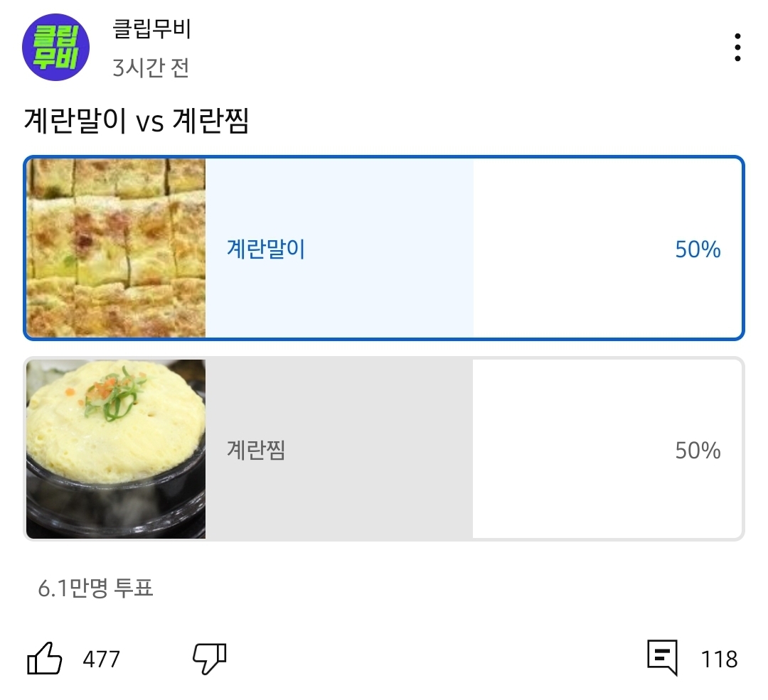
Task: Click the 477 like count
Action: coord(103,660)
